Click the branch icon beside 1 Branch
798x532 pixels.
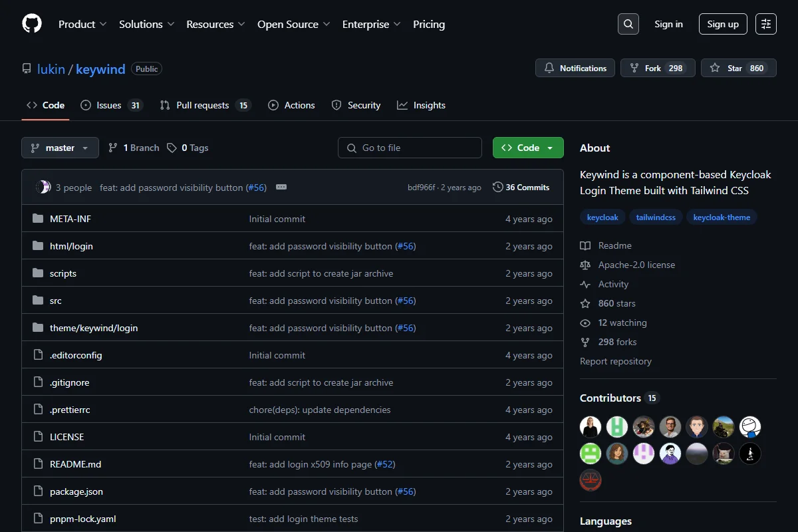113,148
